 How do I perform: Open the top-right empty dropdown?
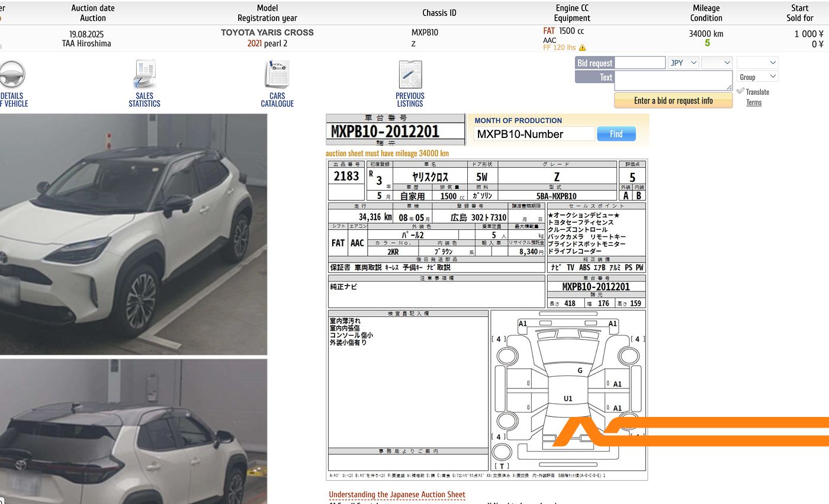757,63
